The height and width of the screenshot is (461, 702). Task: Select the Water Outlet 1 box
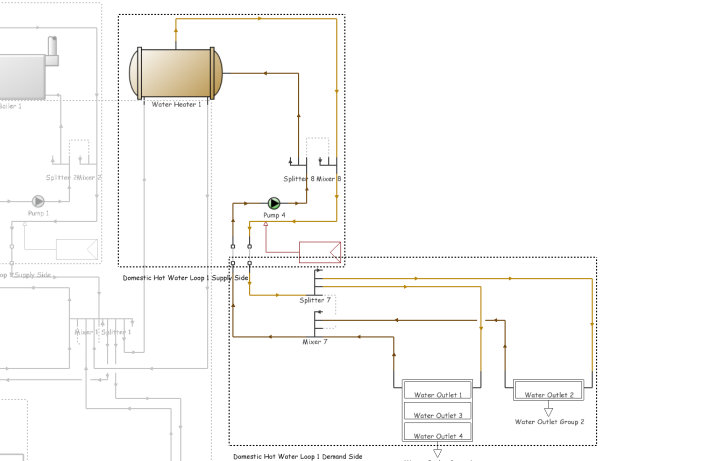437,392
